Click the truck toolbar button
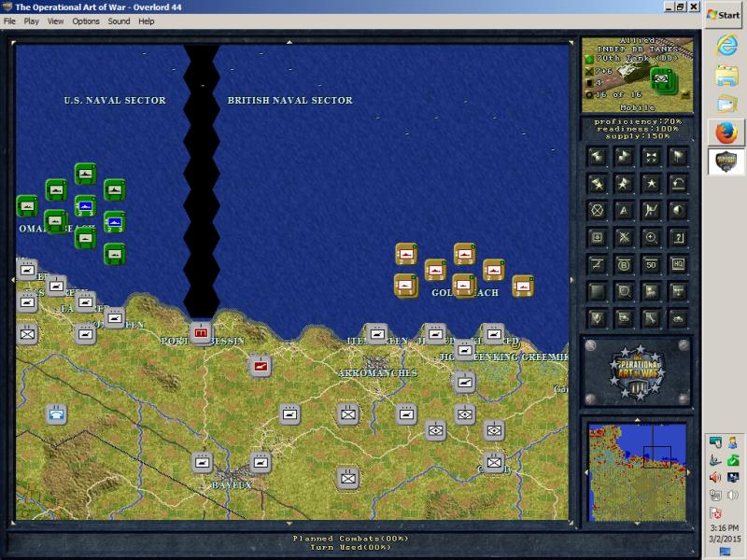The image size is (747, 560). (x=624, y=318)
